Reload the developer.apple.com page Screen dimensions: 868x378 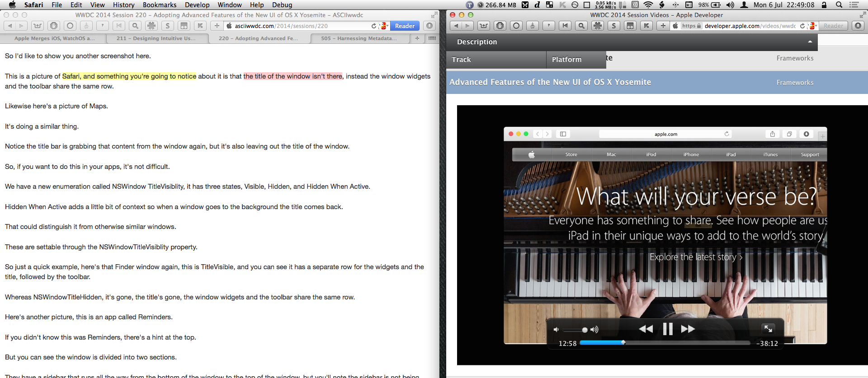click(802, 26)
